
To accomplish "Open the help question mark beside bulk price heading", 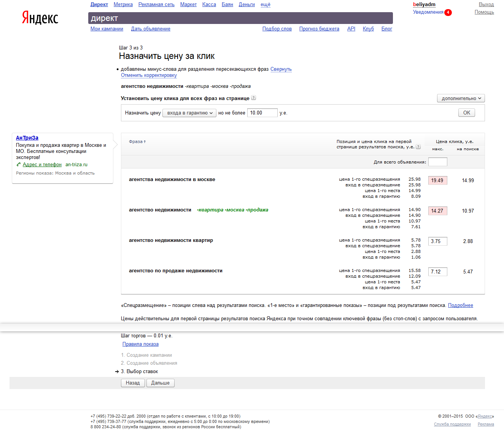I will (254, 98).
